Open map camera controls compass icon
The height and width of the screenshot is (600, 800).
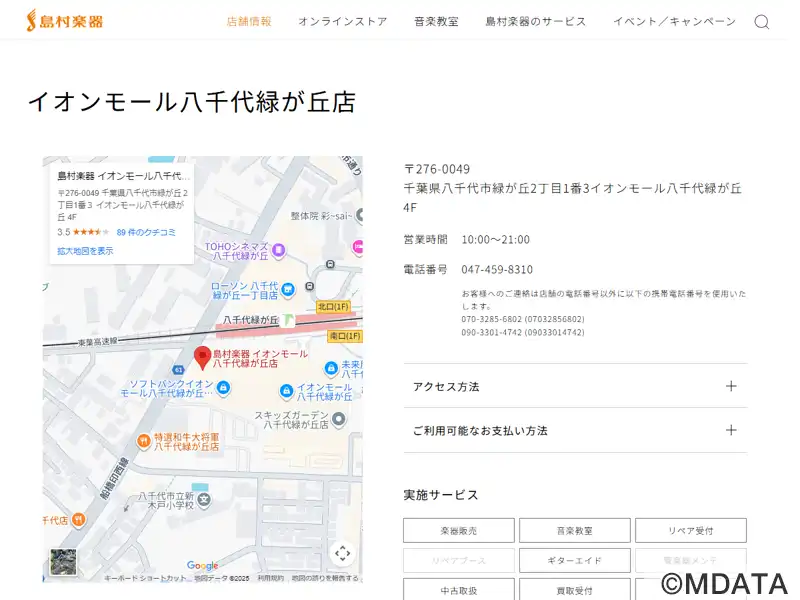(342, 553)
